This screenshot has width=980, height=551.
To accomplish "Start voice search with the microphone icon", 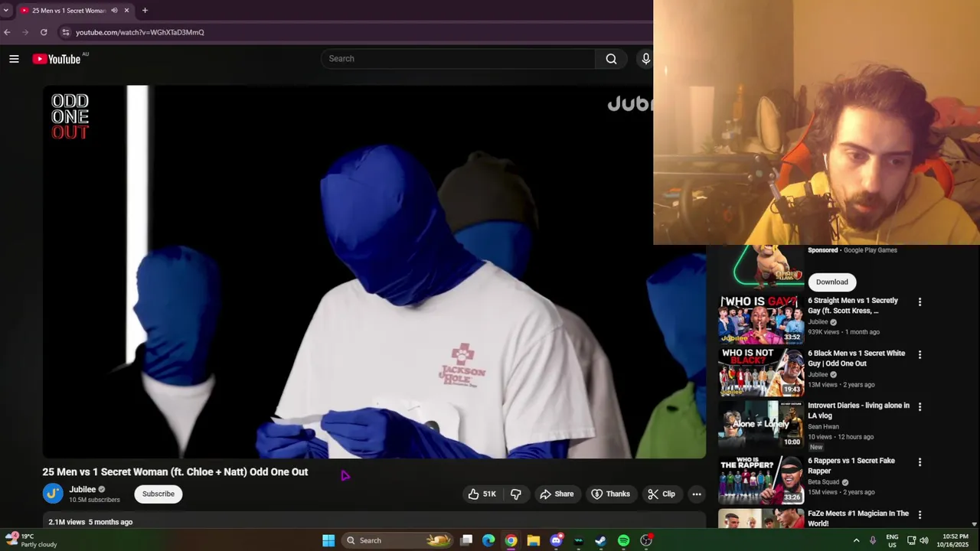I will (645, 59).
